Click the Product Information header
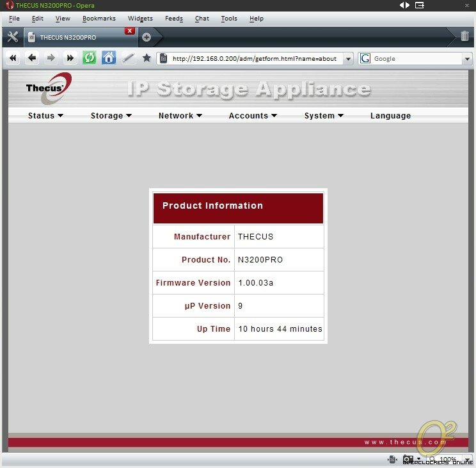 pos(238,208)
